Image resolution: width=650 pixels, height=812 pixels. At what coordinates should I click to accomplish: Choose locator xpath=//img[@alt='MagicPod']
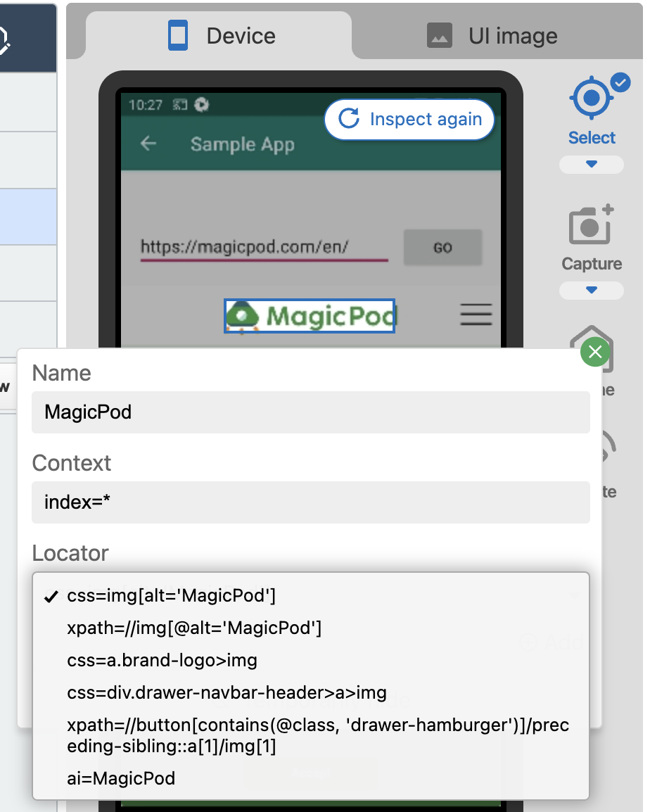(194, 628)
